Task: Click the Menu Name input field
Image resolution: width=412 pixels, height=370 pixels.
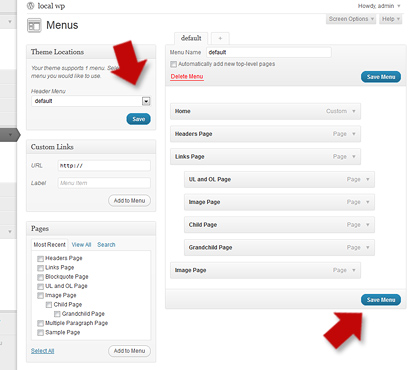Action: pyautogui.click(x=269, y=52)
